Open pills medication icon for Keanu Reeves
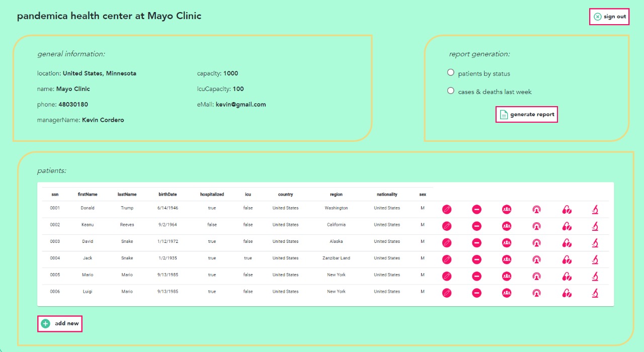This screenshot has width=644, height=352. (567, 226)
